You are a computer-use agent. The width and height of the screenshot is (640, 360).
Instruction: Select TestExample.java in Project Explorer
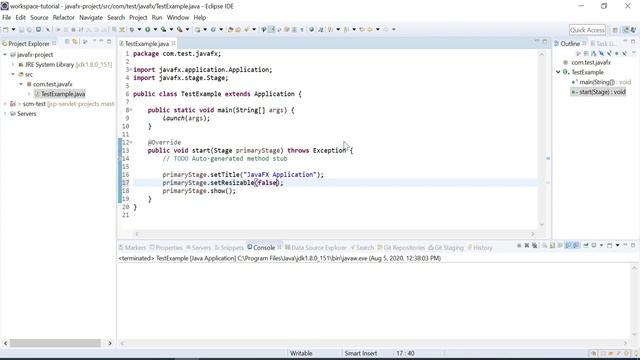(60, 94)
